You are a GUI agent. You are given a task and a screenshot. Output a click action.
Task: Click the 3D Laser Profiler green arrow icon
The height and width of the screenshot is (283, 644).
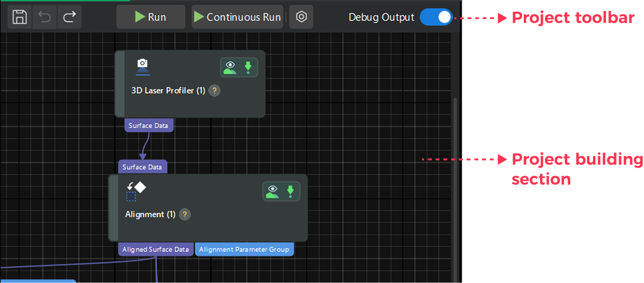248,68
